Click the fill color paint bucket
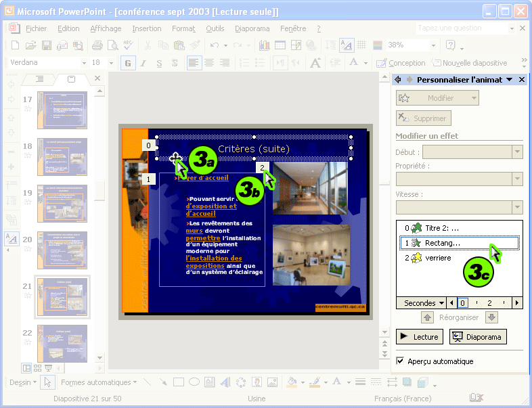Screen dimensions: 532x408 (292, 382)
